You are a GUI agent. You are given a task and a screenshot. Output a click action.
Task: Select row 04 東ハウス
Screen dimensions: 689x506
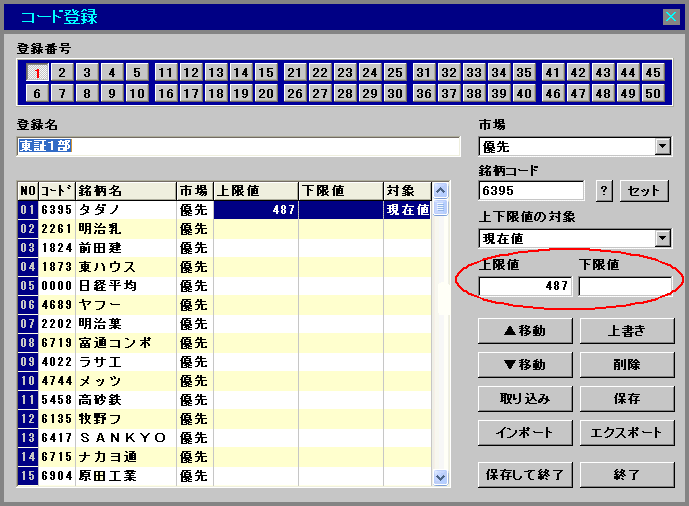224,267
